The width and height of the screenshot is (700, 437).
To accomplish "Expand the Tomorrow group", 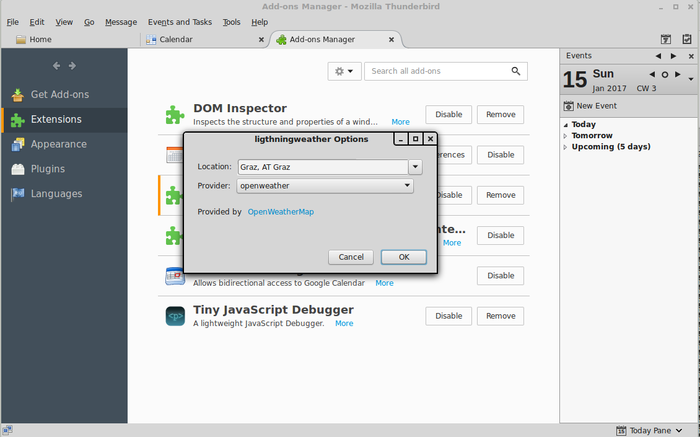I will 566,136.
